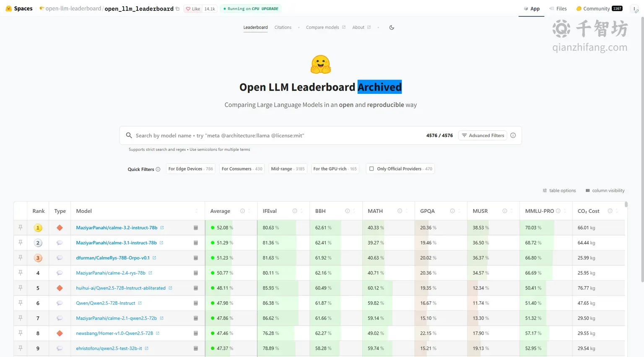Image resolution: width=644 pixels, height=357 pixels.
Task: Click the open-llm-leaderboard organization link
Action: pyautogui.click(x=73, y=9)
